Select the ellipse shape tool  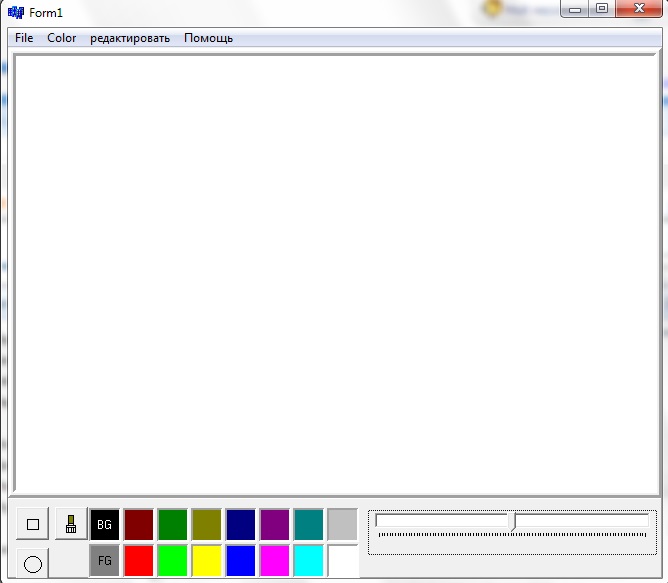click(x=33, y=563)
